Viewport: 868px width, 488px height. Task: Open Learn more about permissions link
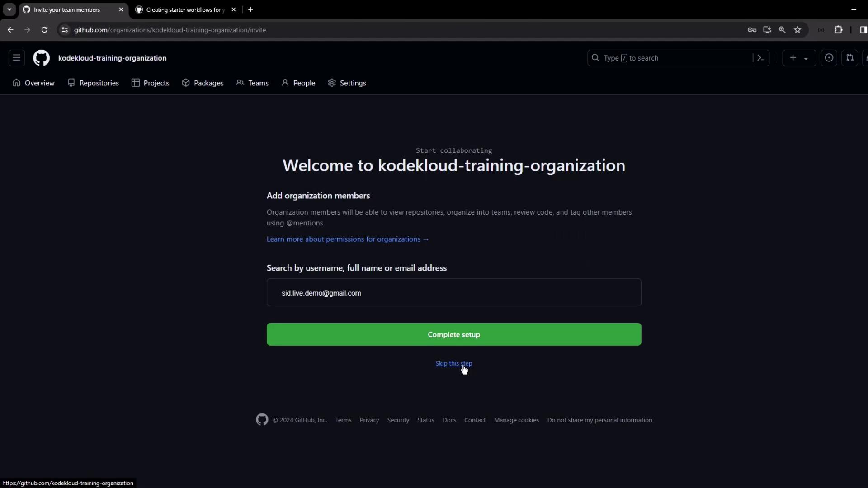pyautogui.click(x=347, y=239)
